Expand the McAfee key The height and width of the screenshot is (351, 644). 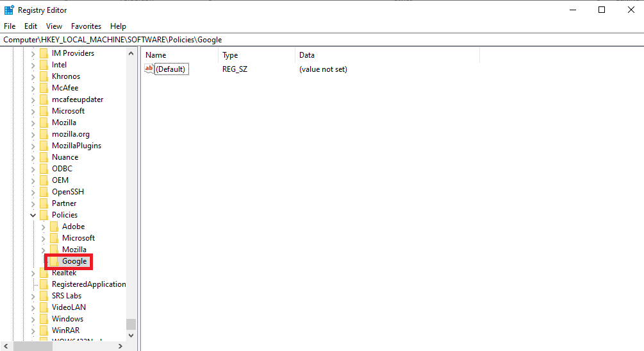coord(33,88)
